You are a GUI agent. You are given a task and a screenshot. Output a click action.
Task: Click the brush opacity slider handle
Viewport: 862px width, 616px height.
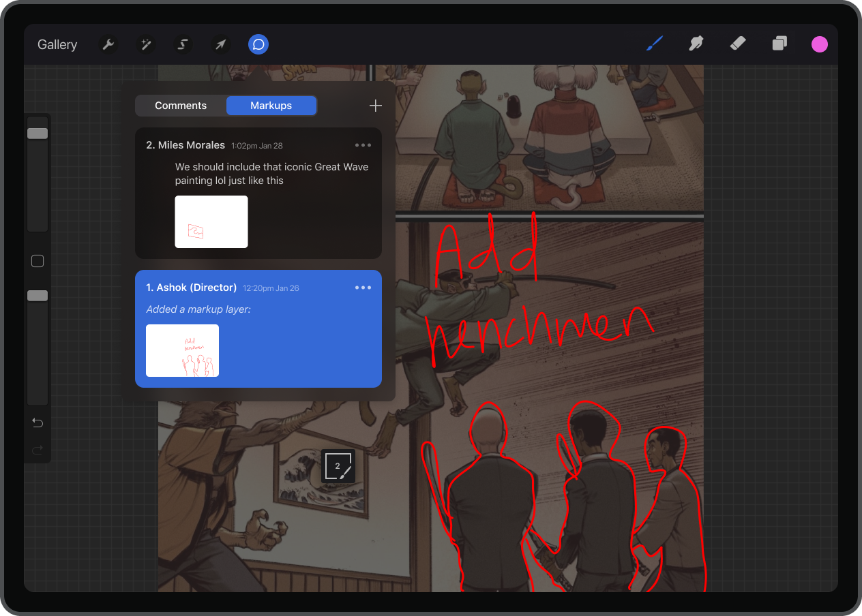(x=38, y=296)
